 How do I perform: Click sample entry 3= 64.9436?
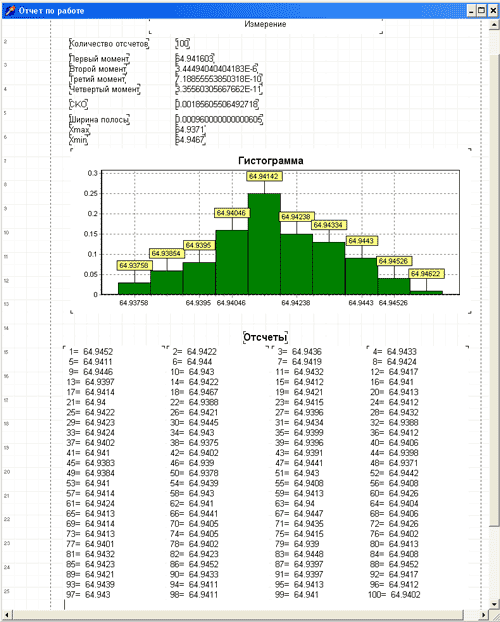click(300, 352)
